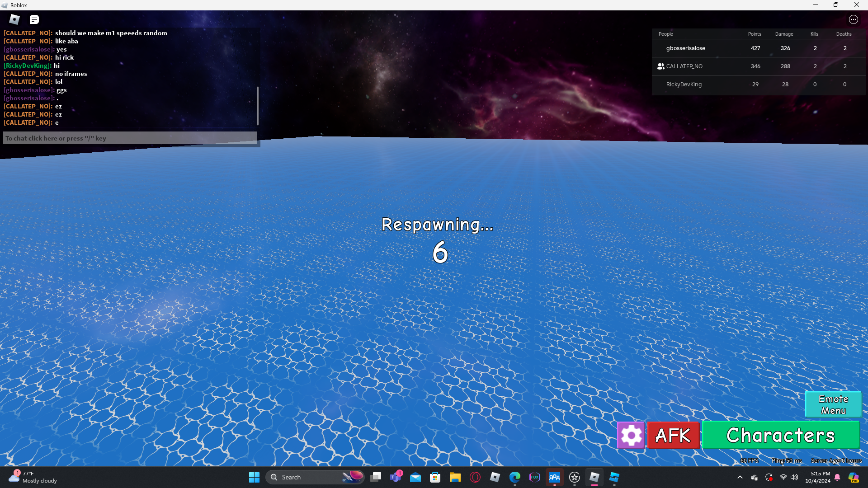
Task: Click the 60 FPS indicator
Action: click(x=749, y=460)
